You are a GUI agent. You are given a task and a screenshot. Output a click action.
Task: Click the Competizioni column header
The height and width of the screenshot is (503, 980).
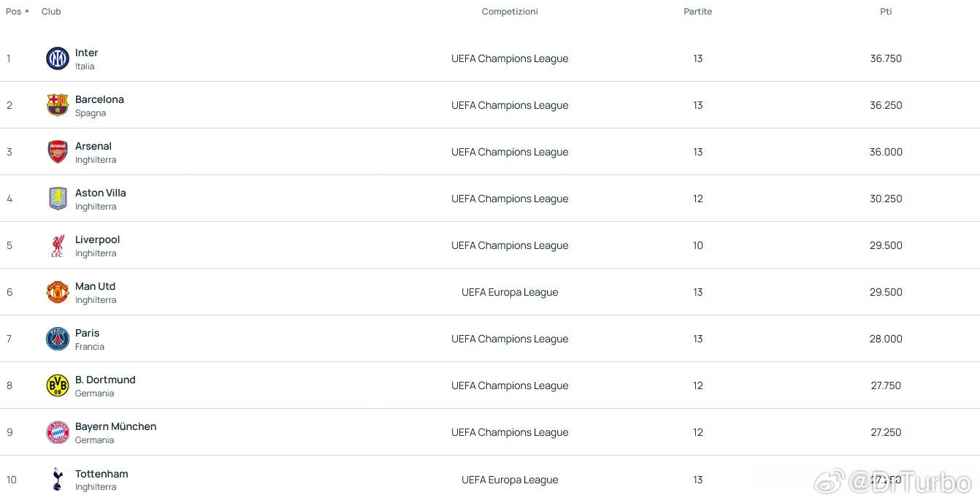(510, 12)
